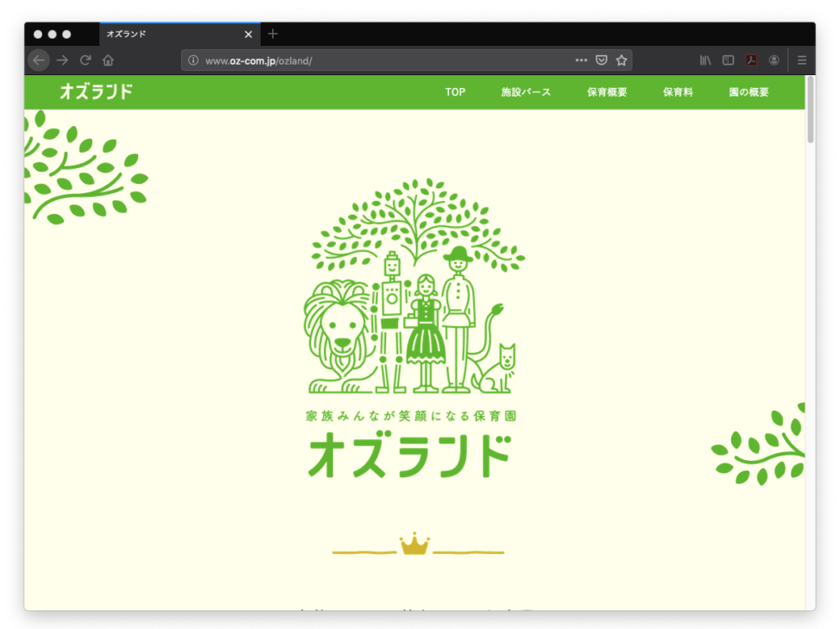Select the TOP navigation item
Image resolution: width=840 pixels, height=629 pixels.
coord(455,92)
